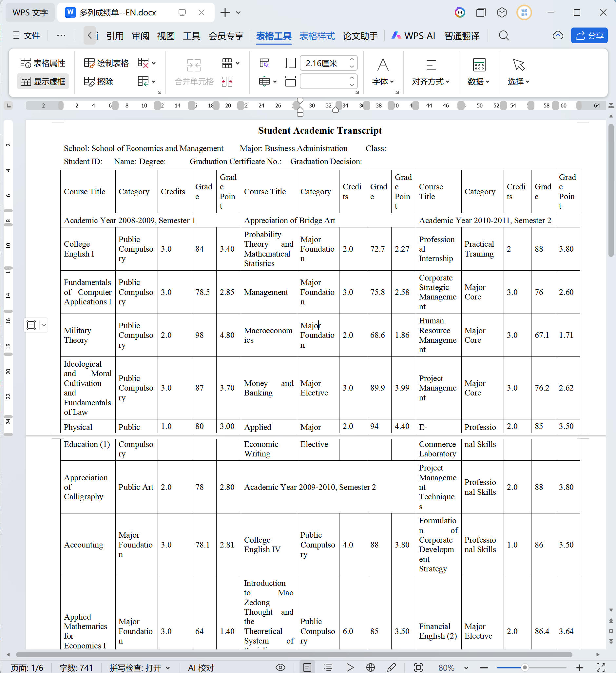Click the horizontal scrollbar
The image size is (616, 673).
[x=294, y=654]
